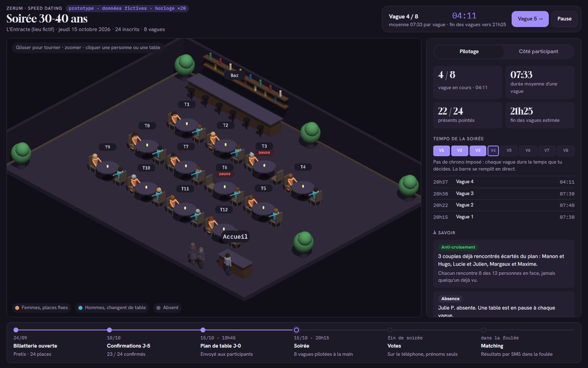Click the T2 table label

(225, 126)
